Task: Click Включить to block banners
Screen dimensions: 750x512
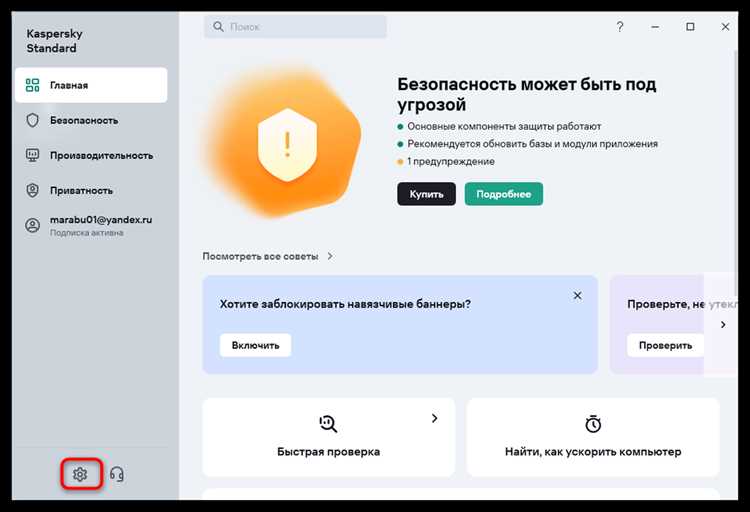Action: [255, 345]
